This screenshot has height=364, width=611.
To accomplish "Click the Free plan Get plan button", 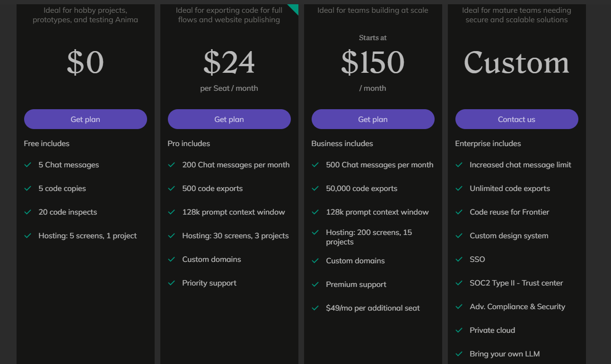I will tap(86, 119).
